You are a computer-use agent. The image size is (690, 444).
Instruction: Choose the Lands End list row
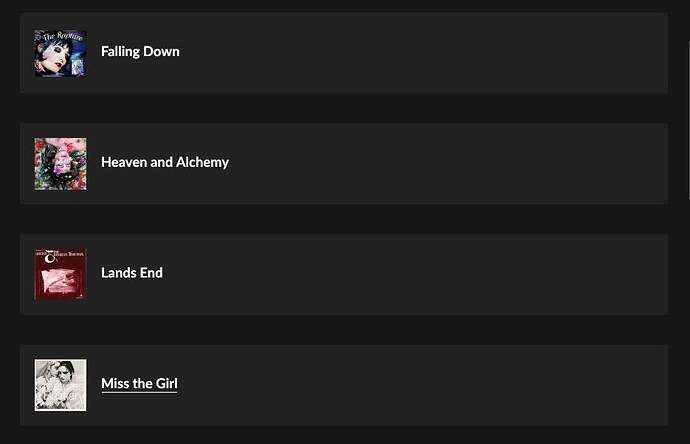click(x=344, y=274)
